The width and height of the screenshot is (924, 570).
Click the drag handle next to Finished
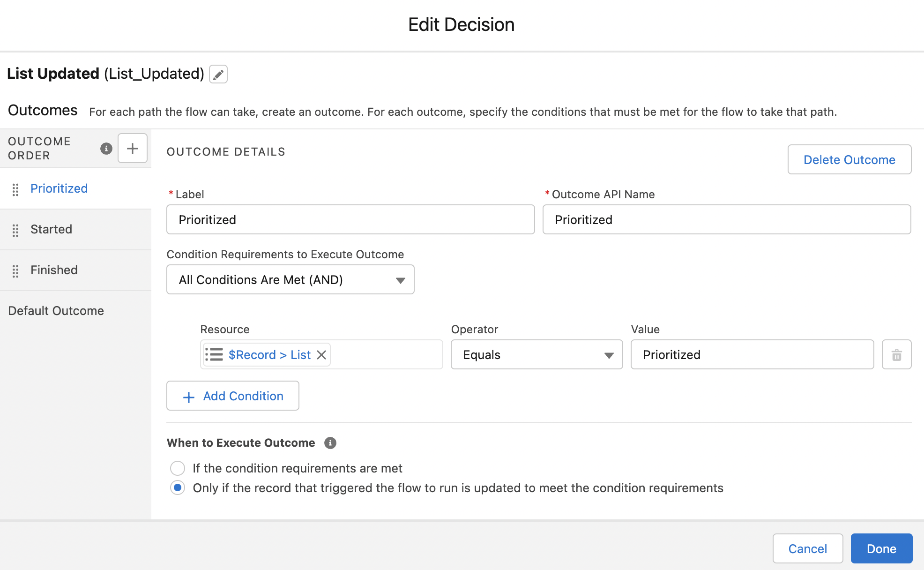pyautogui.click(x=15, y=270)
